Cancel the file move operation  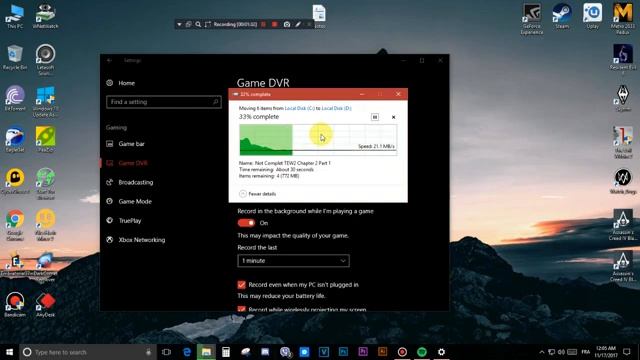(x=393, y=117)
